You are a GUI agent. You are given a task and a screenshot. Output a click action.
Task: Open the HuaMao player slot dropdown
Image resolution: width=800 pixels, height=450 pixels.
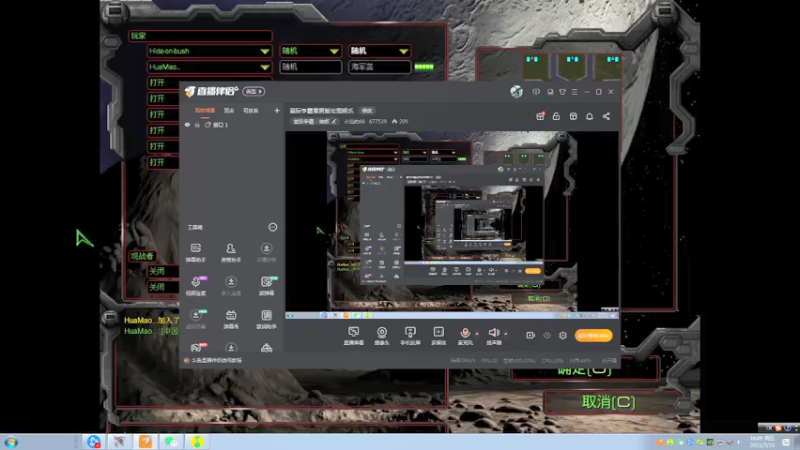click(209, 67)
